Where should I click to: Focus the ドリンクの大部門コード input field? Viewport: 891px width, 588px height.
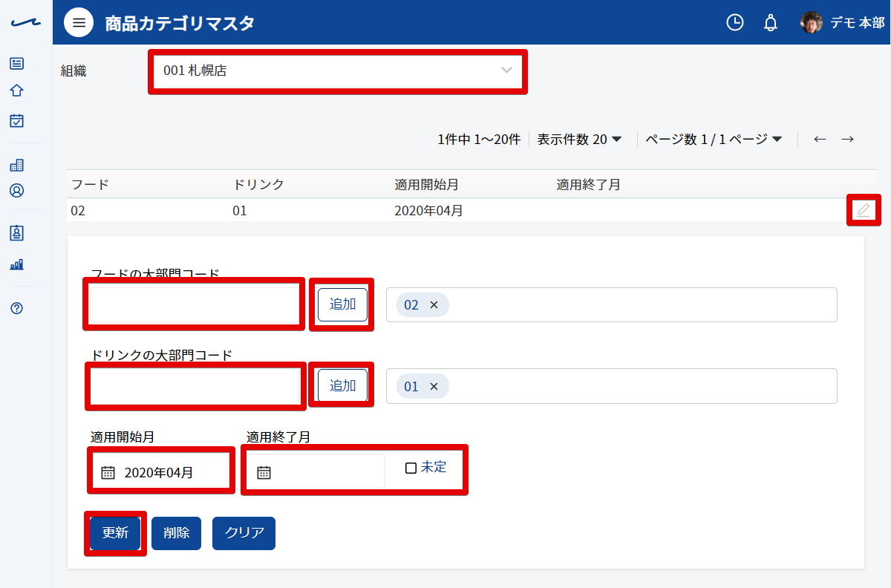pyautogui.click(x=195, y=386)
